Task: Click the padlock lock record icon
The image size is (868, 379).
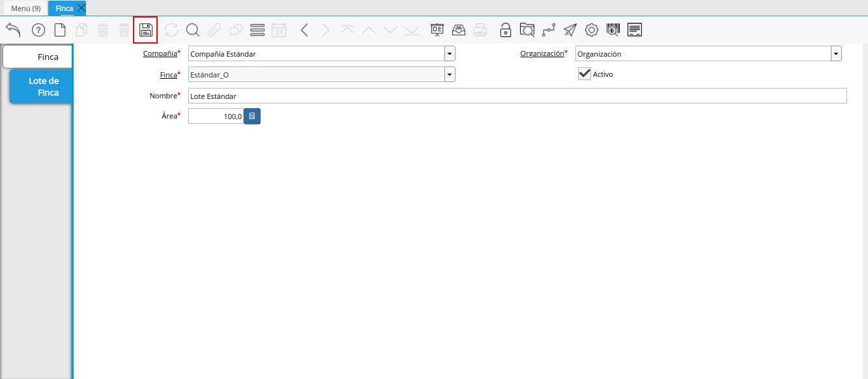Action: click(506, 29)
